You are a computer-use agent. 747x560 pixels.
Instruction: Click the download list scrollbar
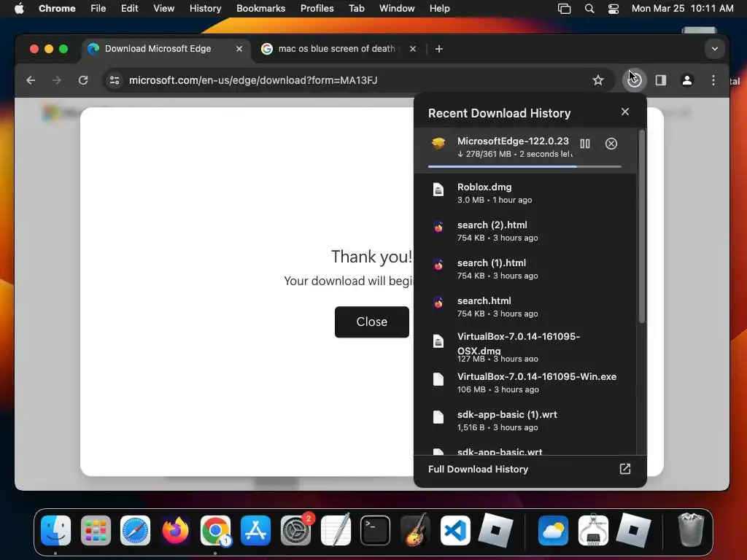642,227
